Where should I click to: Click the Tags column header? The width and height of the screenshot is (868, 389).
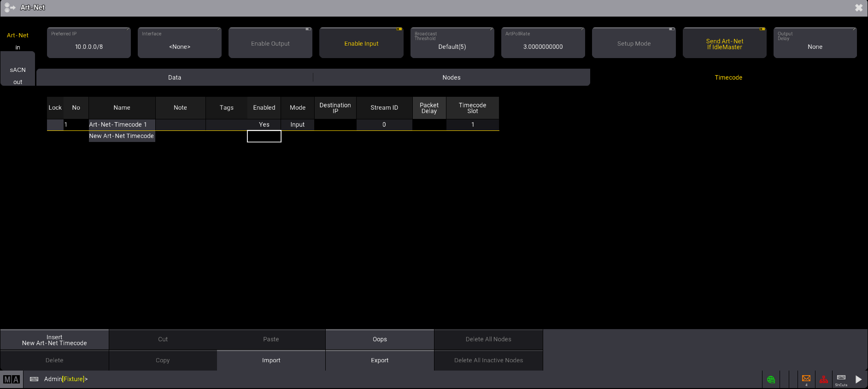click(226, 108)
